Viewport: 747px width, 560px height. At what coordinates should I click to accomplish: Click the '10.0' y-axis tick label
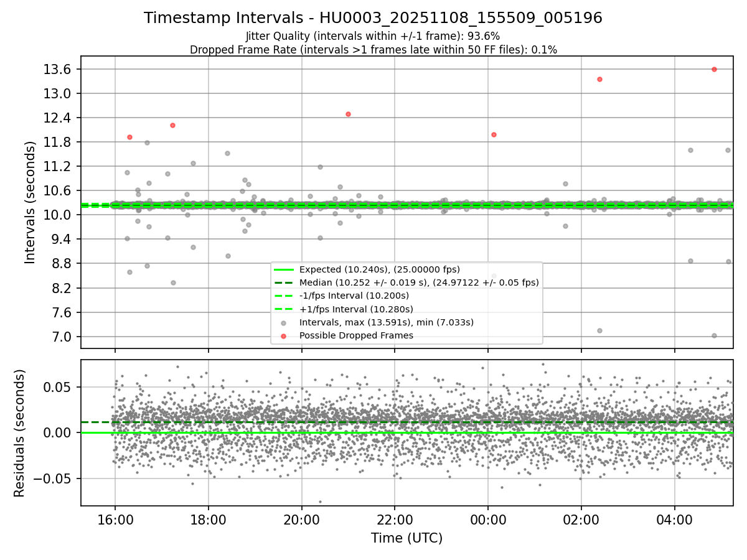(56, 215)
